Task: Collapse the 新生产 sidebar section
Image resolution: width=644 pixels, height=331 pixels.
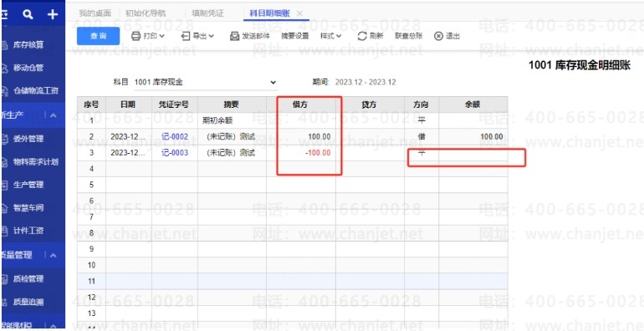Action: coord(53,115)
